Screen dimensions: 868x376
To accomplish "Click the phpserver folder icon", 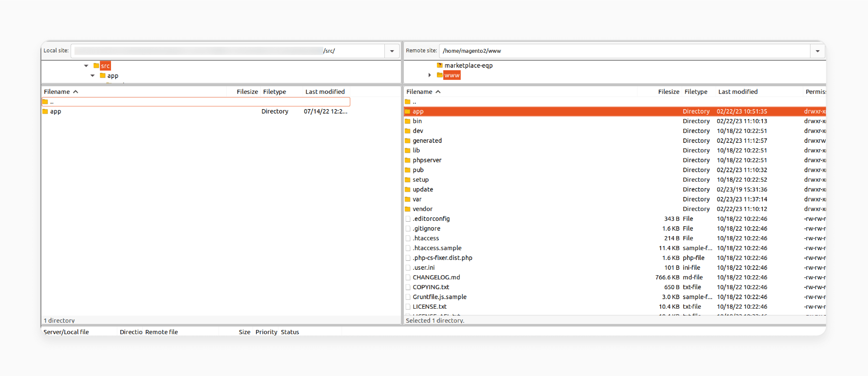I will point(408,160).
